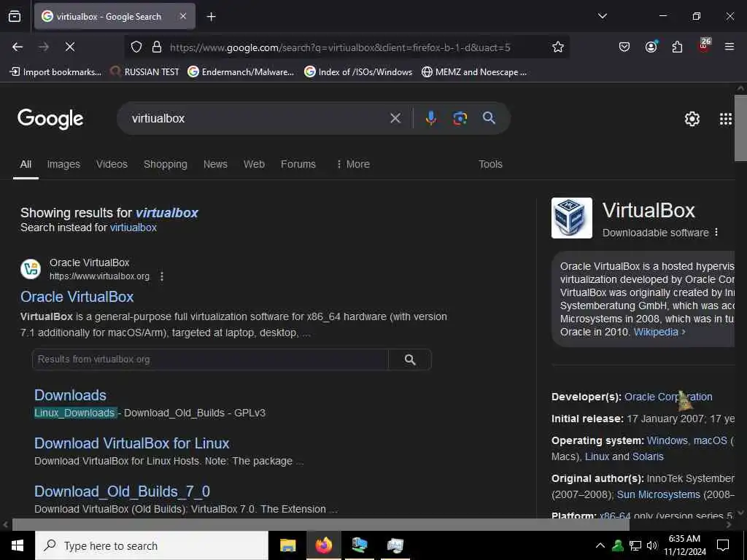Open Download_Old_Builds_7_0 link

pyautogui.click(x=122, y=491)
